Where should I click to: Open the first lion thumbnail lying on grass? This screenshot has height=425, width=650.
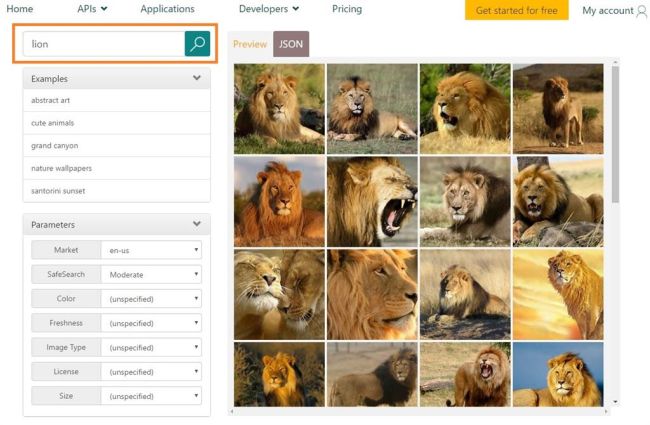pos(279,109)
